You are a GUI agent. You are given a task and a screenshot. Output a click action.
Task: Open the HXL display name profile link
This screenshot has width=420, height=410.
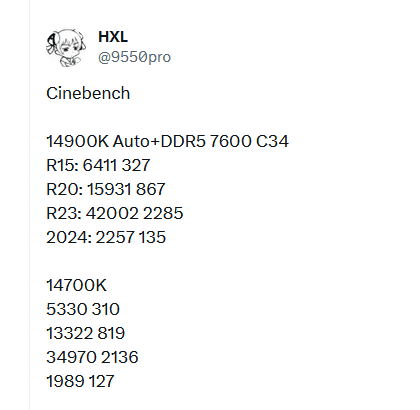coord(113,37)
